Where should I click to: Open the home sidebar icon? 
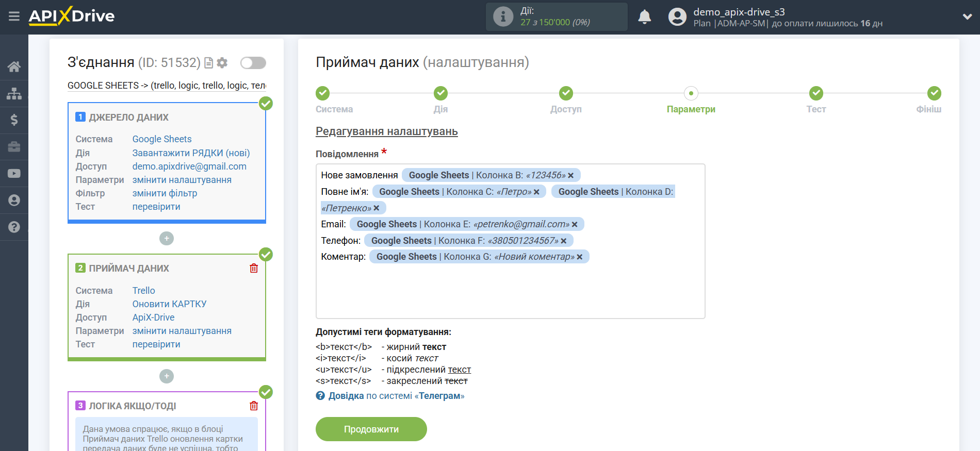[14, 66]
